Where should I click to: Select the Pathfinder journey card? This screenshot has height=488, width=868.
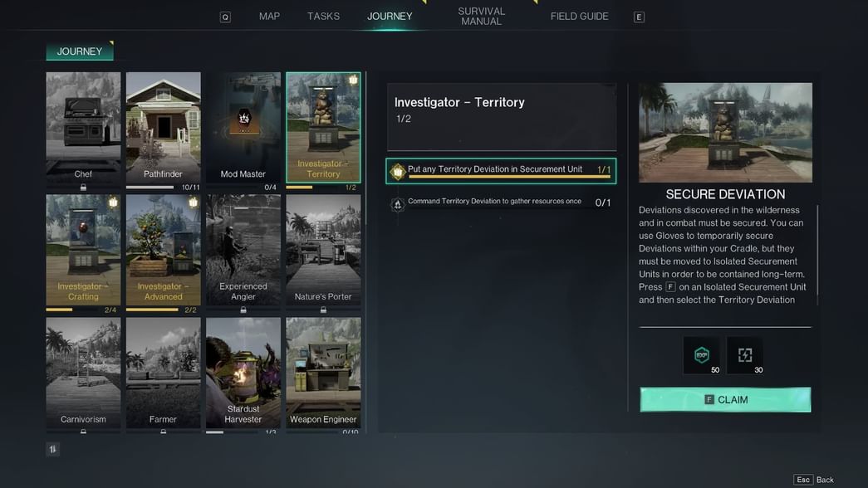click(163, 127)
